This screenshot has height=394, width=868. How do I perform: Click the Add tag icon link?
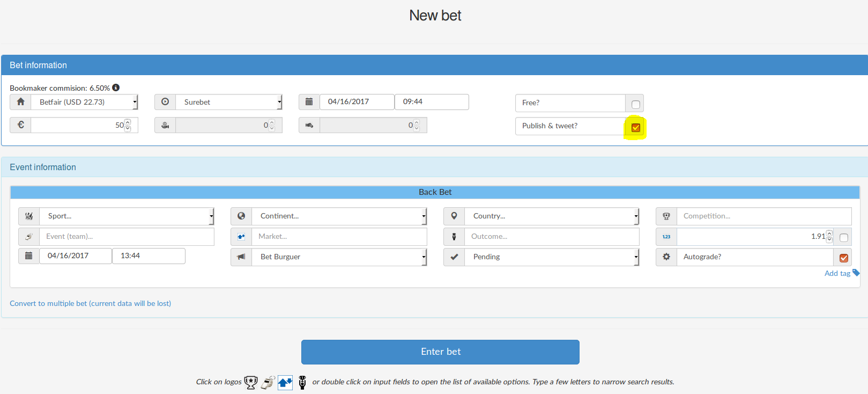pos(856,273)
